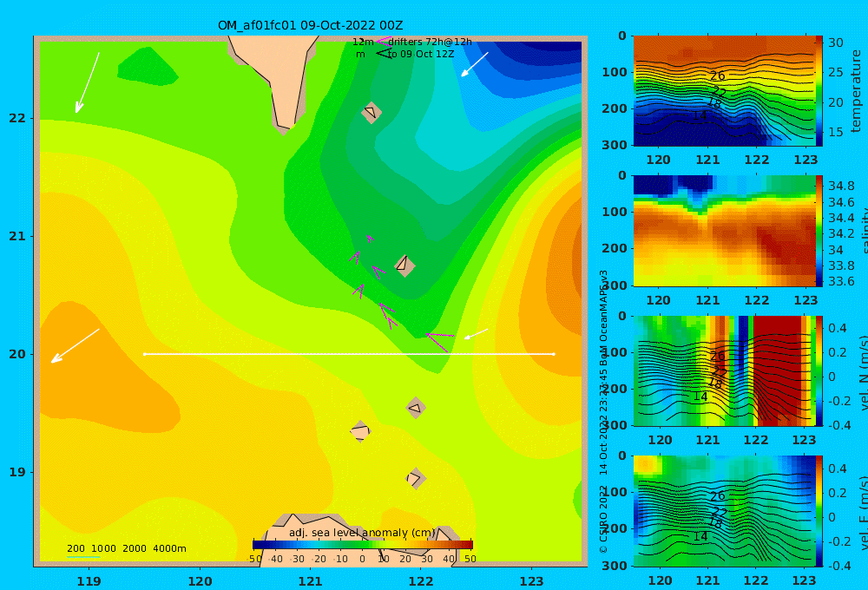Click the 34.8 tick on salinity colorbar
868x590 pixels.
[x=841, y=186]
